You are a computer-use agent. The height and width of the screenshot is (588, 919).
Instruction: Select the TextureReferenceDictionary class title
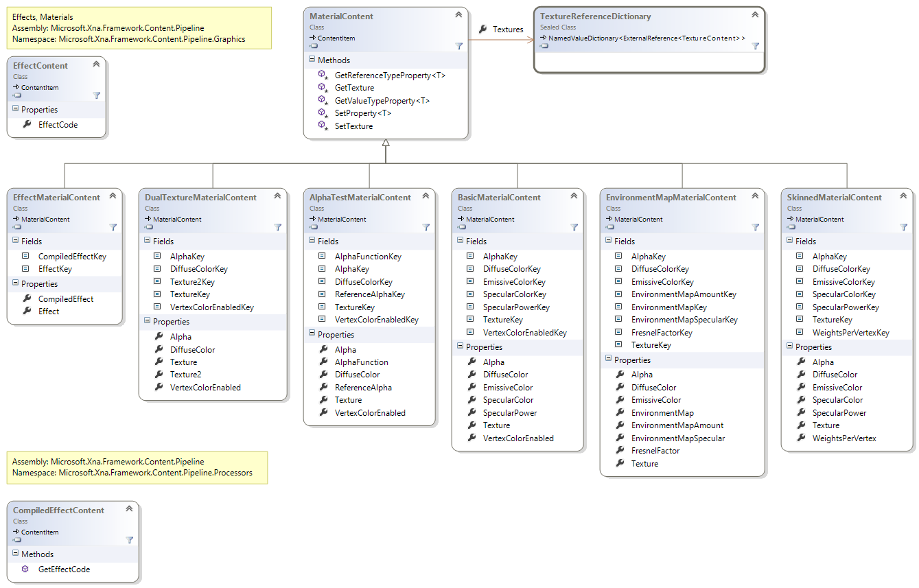point(596,16)
